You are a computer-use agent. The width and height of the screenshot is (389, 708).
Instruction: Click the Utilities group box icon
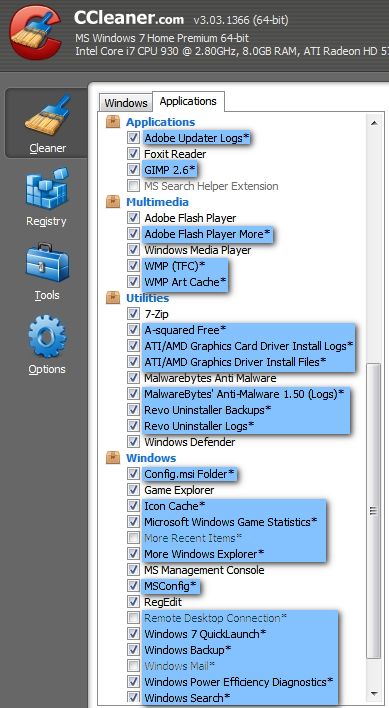tap(113, 298)
